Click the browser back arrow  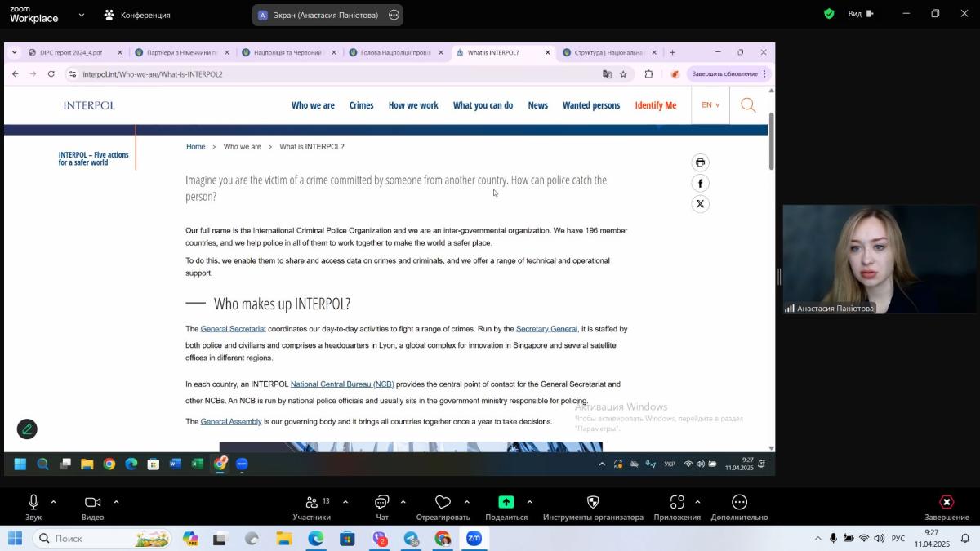[x=15, y=73]
